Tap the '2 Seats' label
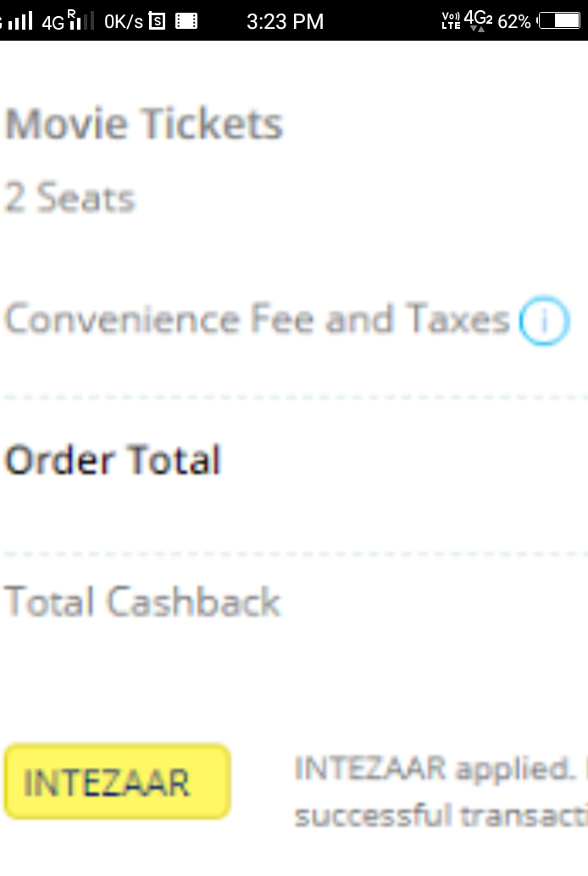 coord(70,199)
